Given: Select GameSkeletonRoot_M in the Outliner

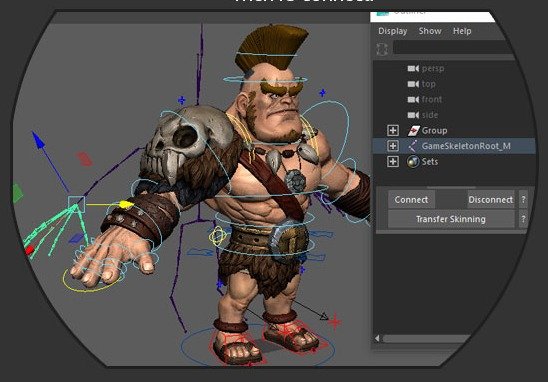Looking at the screenshot, I should coord(454,146).
